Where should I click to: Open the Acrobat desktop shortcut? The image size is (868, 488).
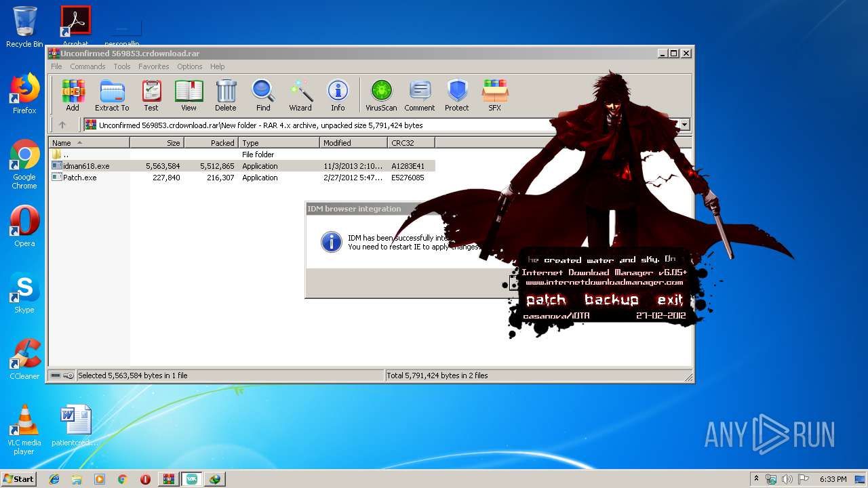pyautogui.click(x=75, y=26)
